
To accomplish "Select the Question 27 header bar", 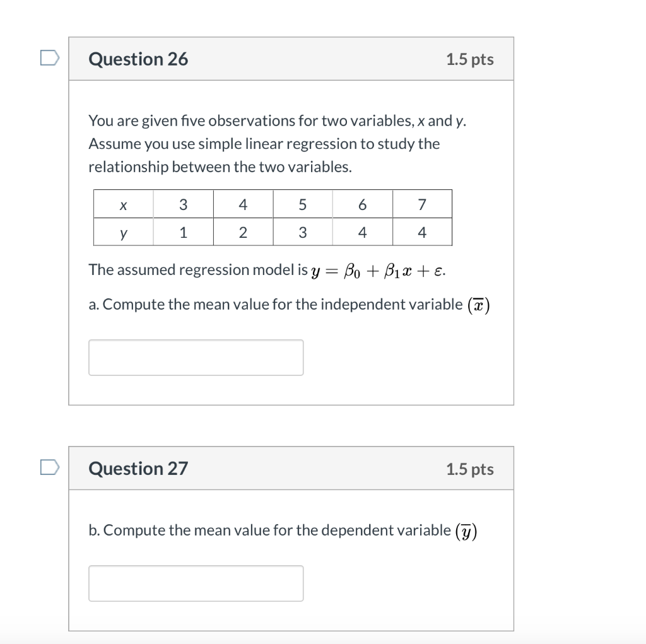I will pyautogui.click(x=291, y=468).
